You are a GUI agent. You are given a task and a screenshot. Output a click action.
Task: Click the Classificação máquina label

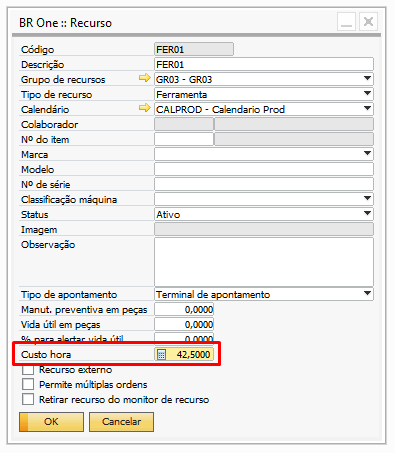pyautogui.click(x=69, y=200)
